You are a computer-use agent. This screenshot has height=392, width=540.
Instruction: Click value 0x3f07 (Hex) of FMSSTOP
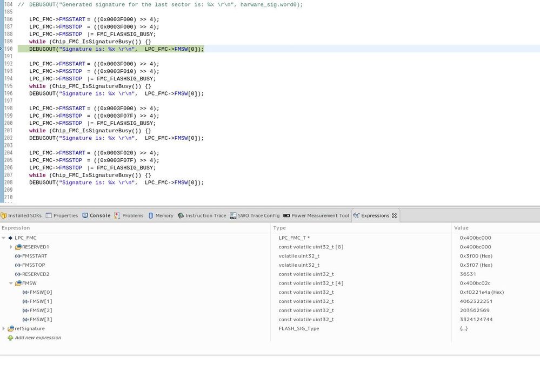476,265
